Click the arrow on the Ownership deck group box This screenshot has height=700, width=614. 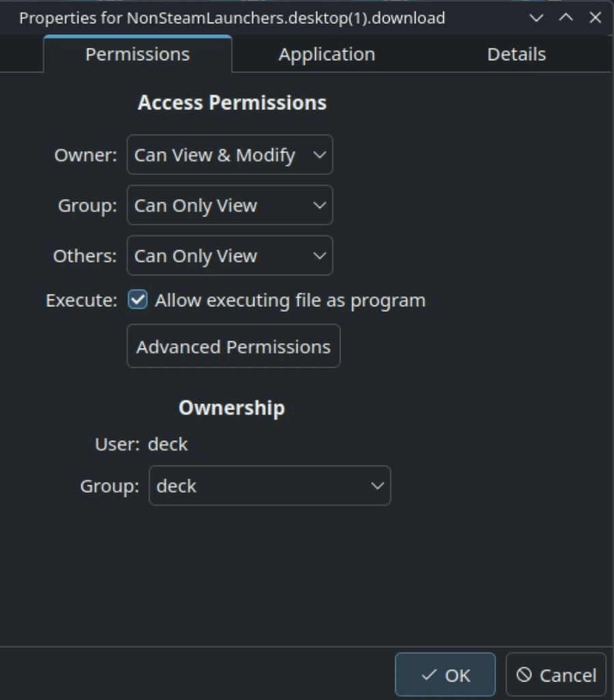(x=377, y=486)
